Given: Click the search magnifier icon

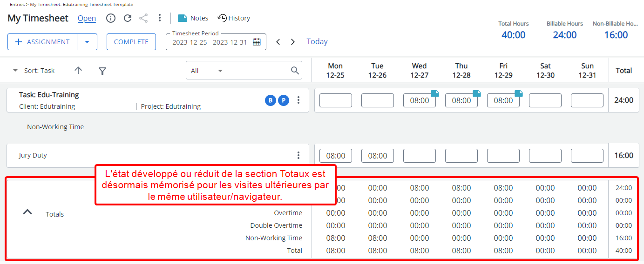Looking at the screenshot, I should click(295, 71).
